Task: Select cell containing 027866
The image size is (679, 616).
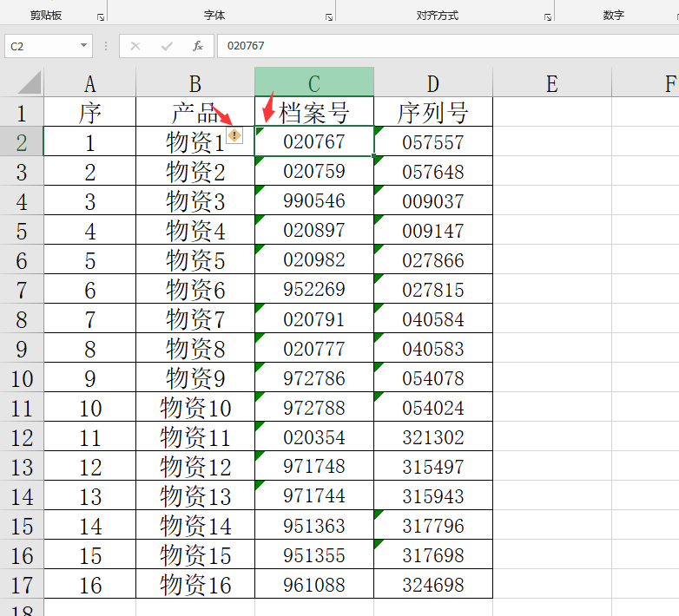Action: 433,259
